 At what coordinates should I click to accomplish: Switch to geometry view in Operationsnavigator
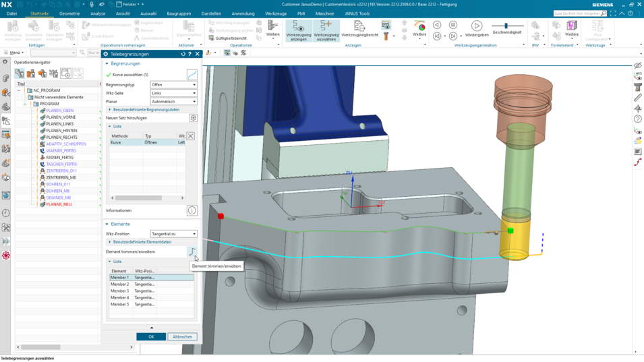42,73
